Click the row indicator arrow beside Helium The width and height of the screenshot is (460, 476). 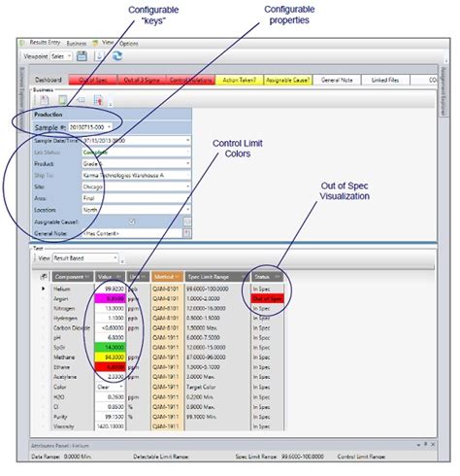pos(44,289)
